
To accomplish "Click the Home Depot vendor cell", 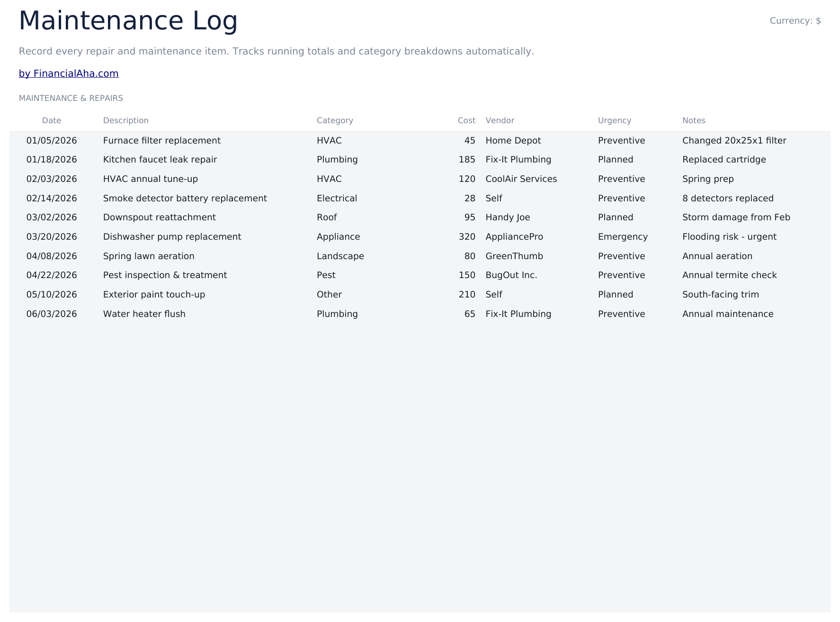I will [x=513, y=141].
